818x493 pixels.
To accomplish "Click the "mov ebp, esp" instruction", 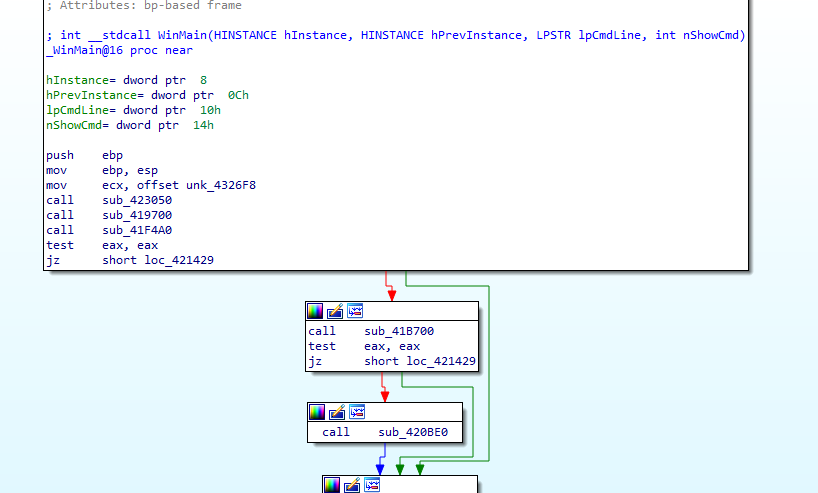I will [102, 171].
